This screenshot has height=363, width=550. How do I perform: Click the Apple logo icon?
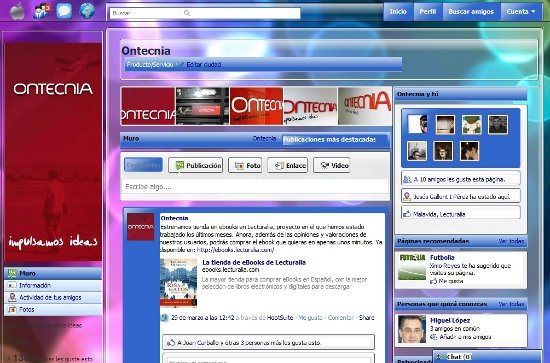[16, 12]
